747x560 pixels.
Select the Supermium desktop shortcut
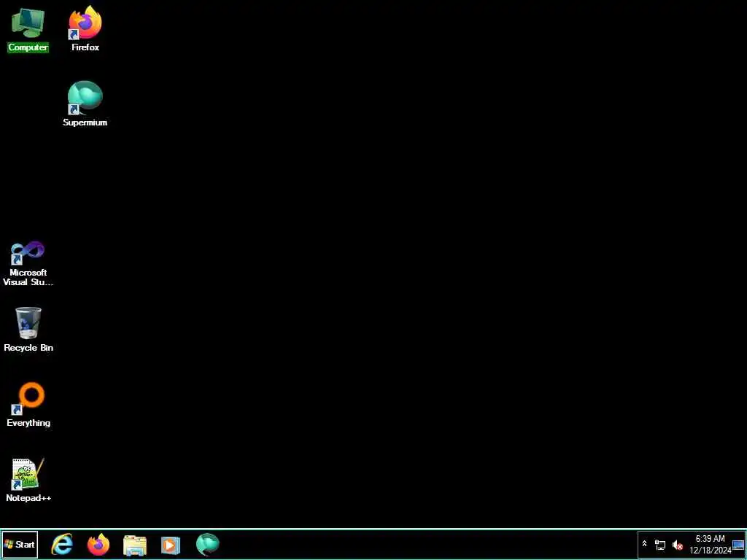(x=85, y=104)
